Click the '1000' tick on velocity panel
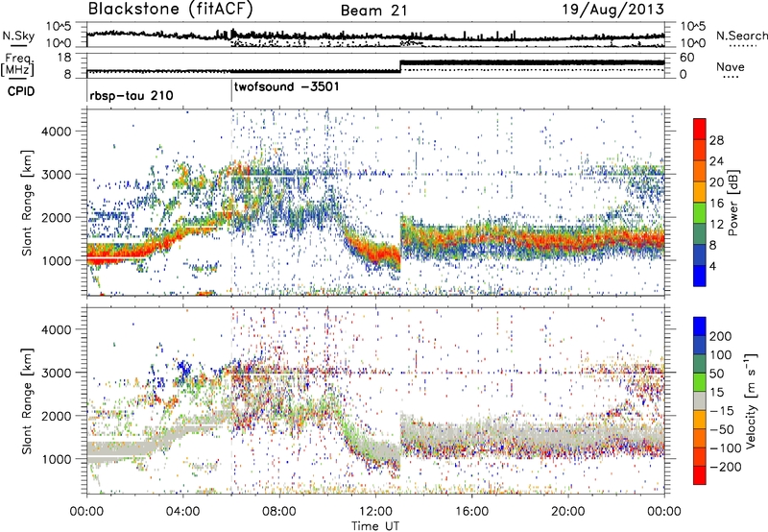 pyautogui.click(x=56, y=459)
